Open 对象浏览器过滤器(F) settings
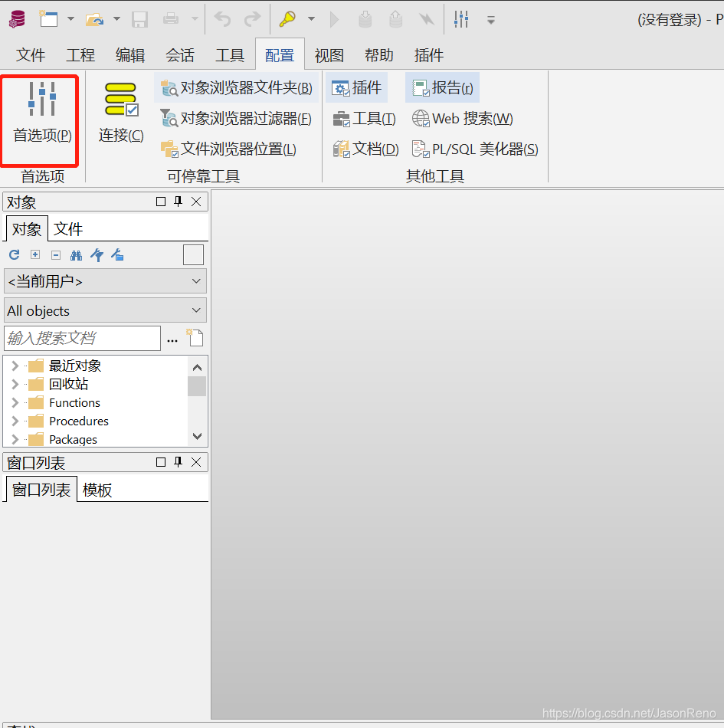 (236, 118)
